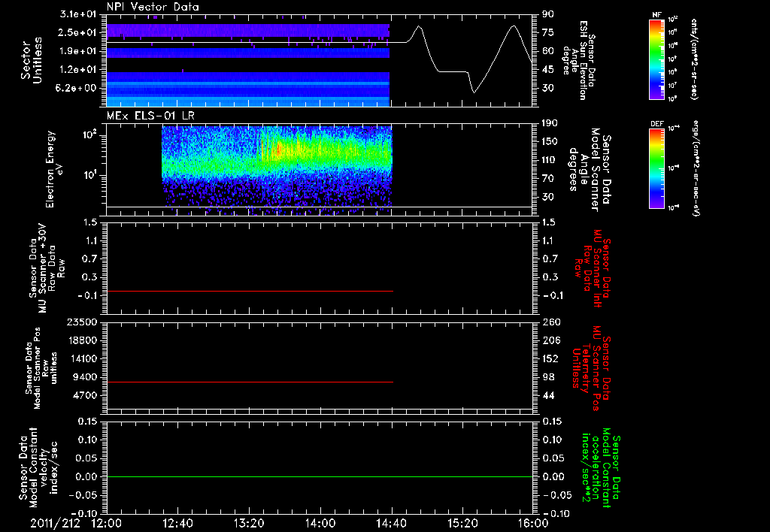The height and width of the screenshot is (532, 770).
Task: Click the 12:40 time axis label
Action: [177, 523]
